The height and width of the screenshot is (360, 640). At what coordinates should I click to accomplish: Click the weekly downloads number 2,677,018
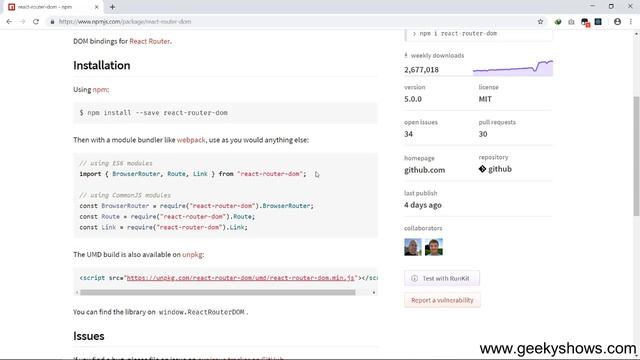pyautogui.click(x=421, y=70)
